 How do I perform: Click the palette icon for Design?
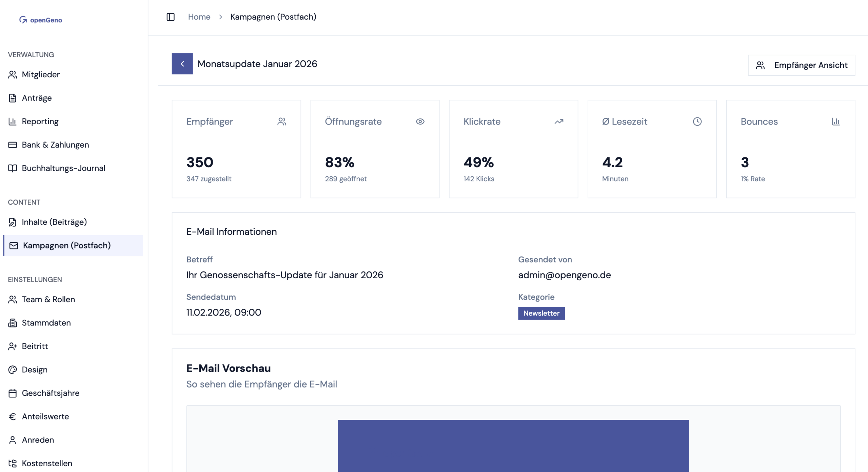13,370
